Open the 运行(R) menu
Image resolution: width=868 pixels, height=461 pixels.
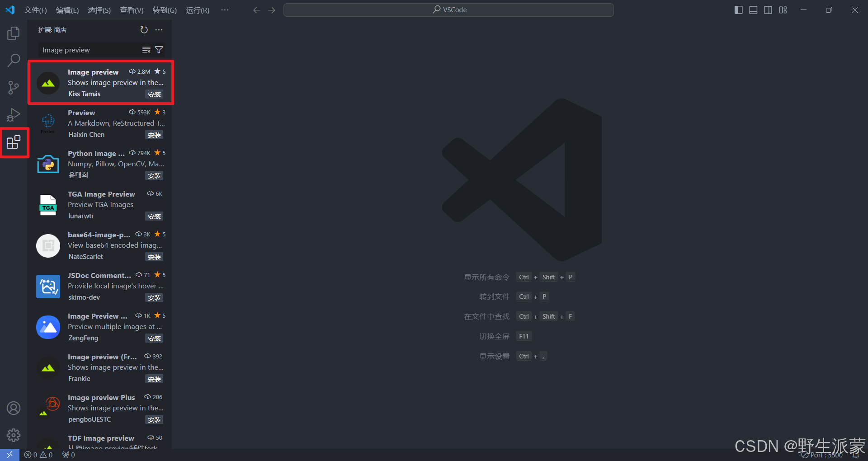[x=198, y=10]
